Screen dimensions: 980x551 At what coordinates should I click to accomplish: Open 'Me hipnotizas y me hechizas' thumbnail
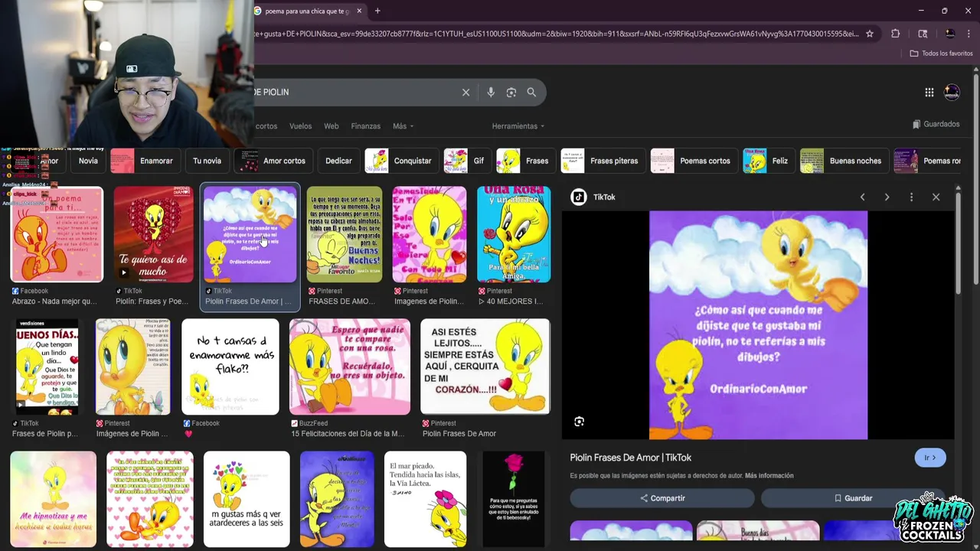54,499
